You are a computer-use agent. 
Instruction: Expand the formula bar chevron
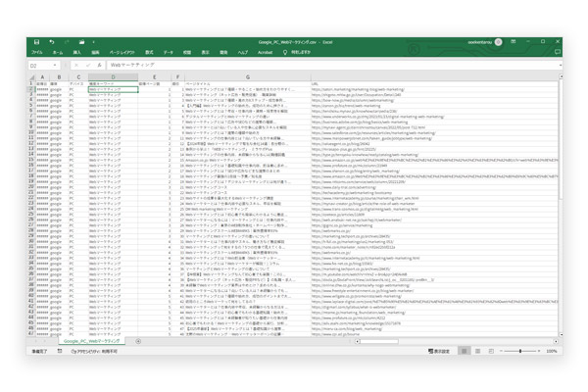[561, 66]
